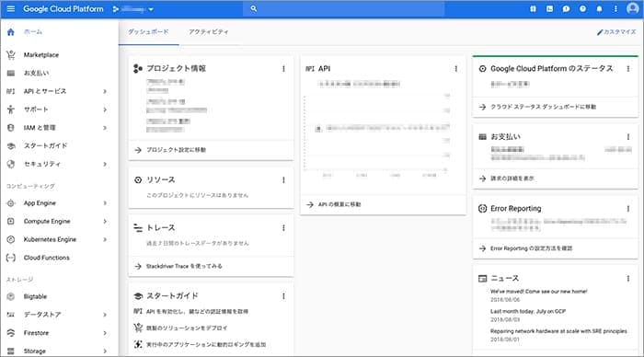Click Stackdriver Trace を使ってみる link
This screenshot has height=357, width=644.
pyautogui.click(x=184, y=266)
